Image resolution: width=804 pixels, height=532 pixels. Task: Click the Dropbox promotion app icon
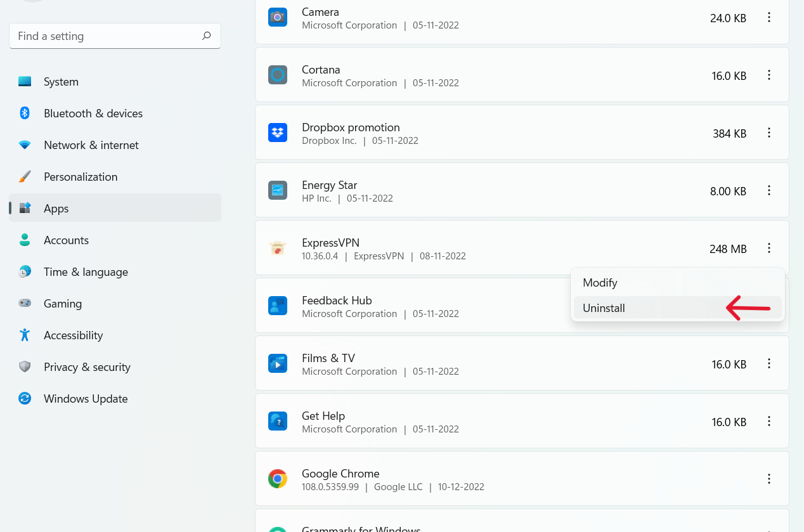coord(278,133)
